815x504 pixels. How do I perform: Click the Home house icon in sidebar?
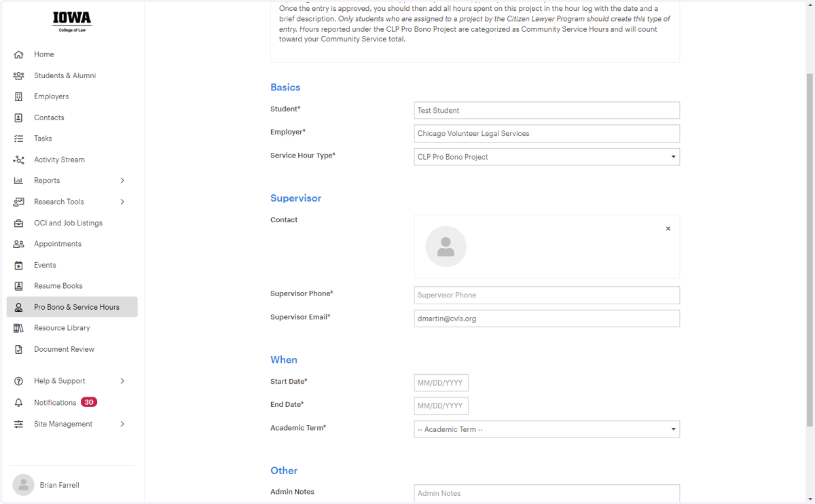click(18, 54)
